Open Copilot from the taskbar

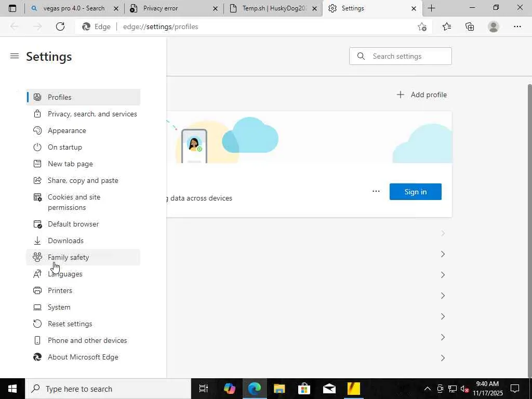point(229,389)
